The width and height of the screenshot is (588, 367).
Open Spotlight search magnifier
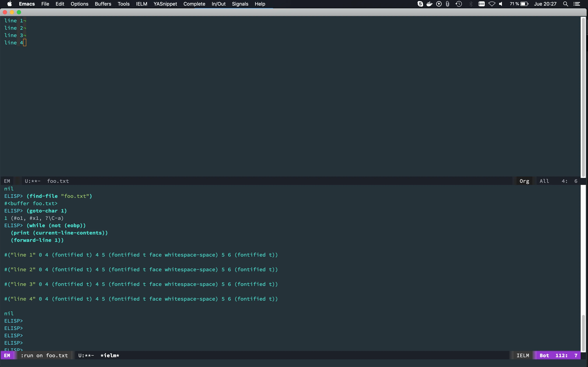(x=565, y=4)
